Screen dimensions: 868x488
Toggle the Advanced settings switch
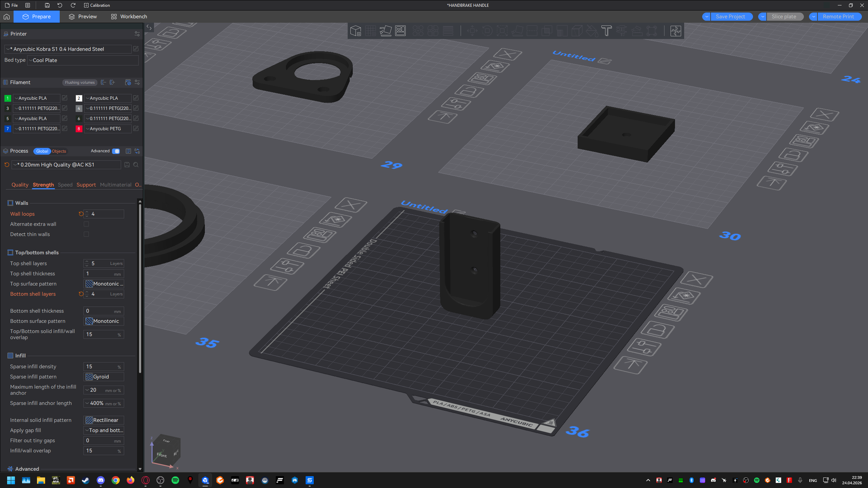(116, 151)
